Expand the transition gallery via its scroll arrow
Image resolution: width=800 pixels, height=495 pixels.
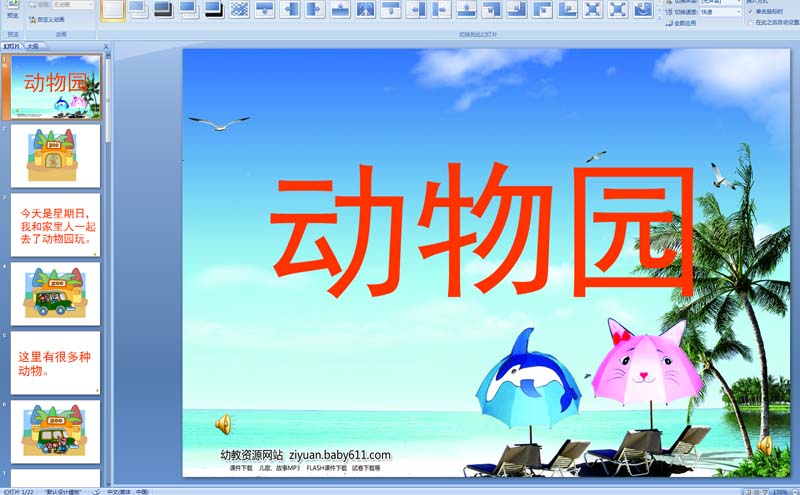click(659, 16)
